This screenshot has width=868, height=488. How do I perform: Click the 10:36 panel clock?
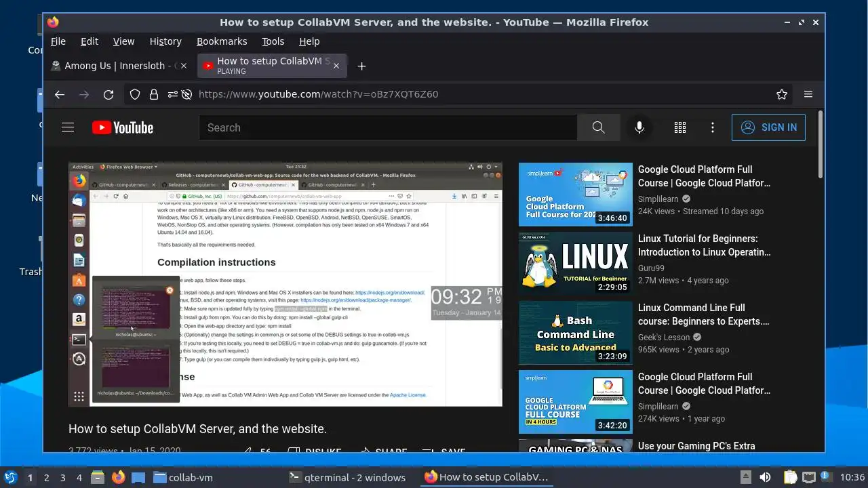point(852,477)
